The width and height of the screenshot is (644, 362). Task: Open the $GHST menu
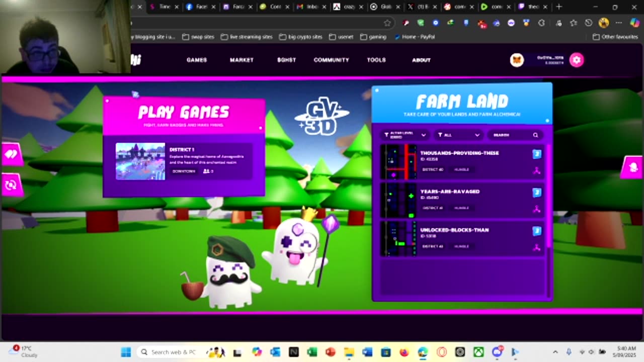coord(286,60)
